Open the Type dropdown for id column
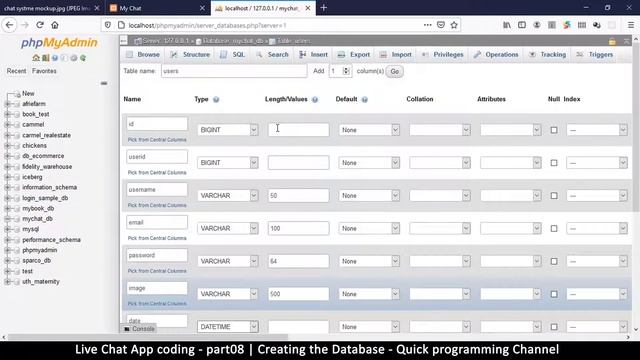640x360 pixels. (x=228, y=130)
